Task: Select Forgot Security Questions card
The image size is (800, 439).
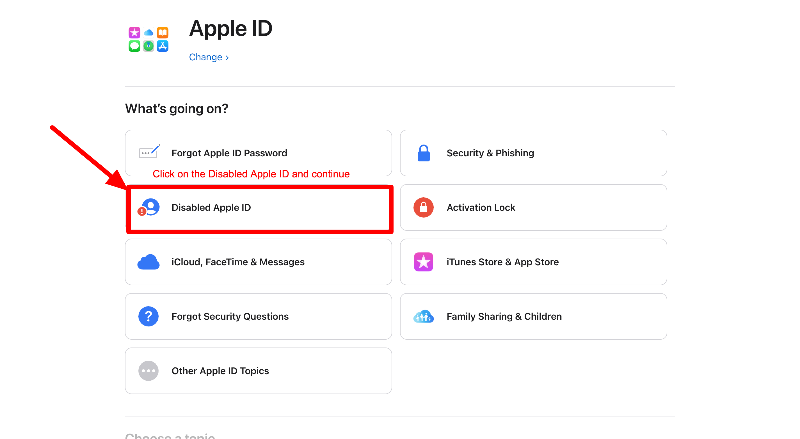Action: point(258,316)
